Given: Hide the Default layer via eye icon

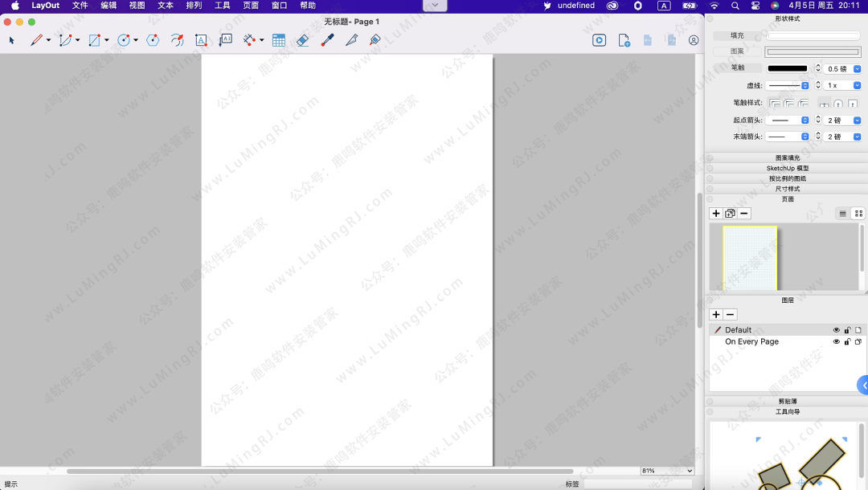Looking at the screenshot, I should point(836,330).
